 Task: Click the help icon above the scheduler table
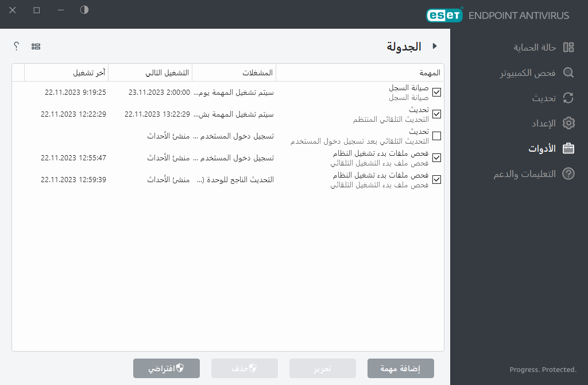click(16, 46)
